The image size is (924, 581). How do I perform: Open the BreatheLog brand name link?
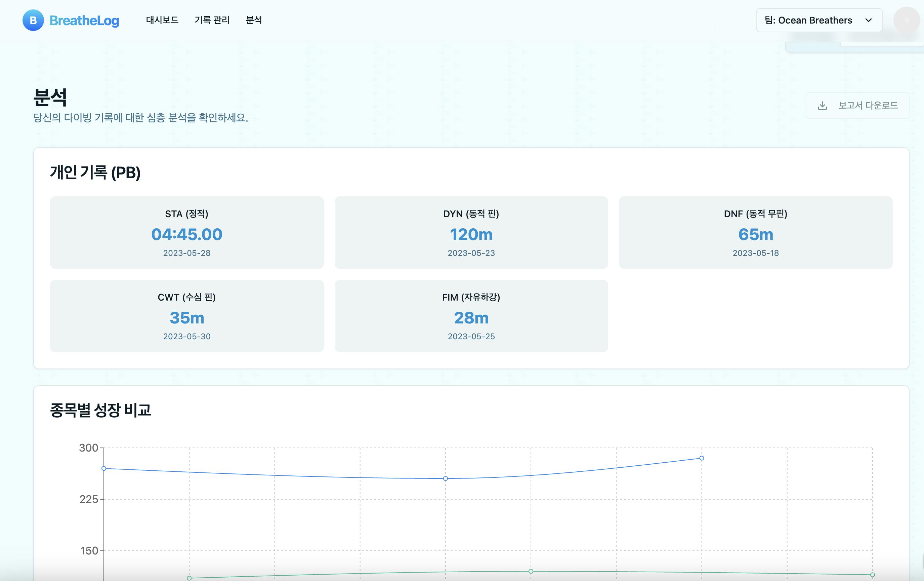point(84,21)
